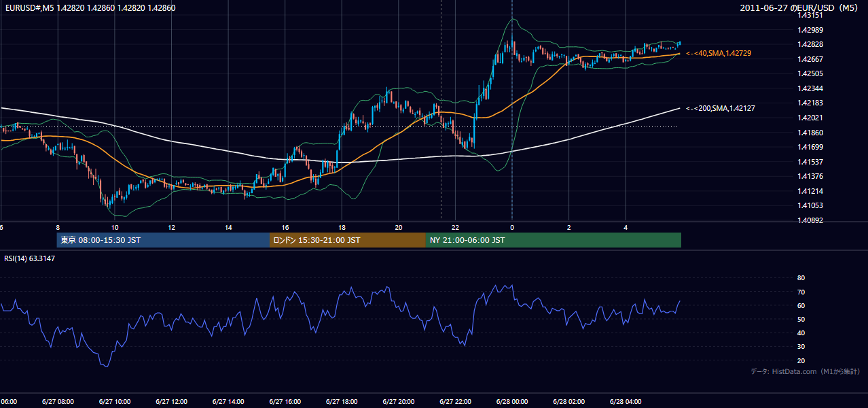This screenshot has height=408, width=868.
Task: Click price axis label 1.41376
Action: tap(810, 176)
